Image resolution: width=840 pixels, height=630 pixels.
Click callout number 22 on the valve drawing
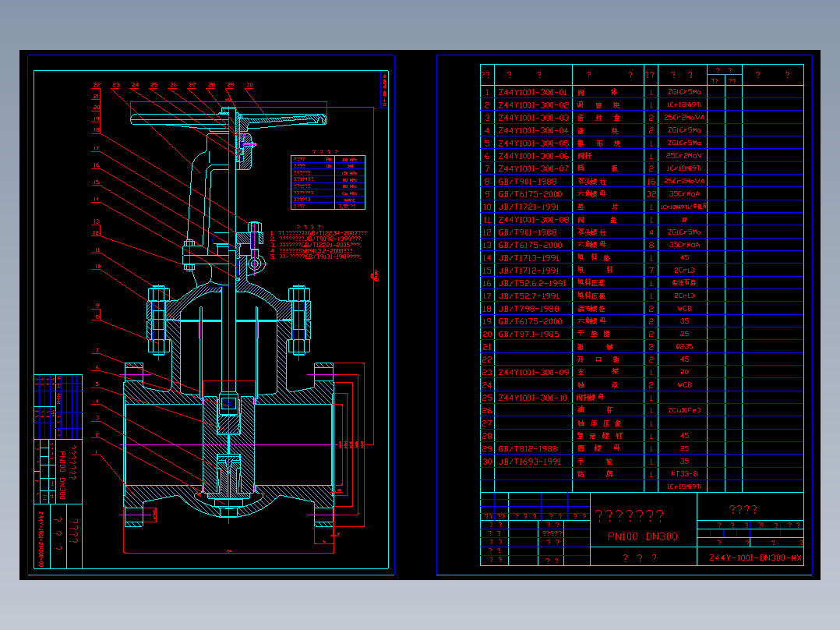pyautogui.click(x=97, y=85)
